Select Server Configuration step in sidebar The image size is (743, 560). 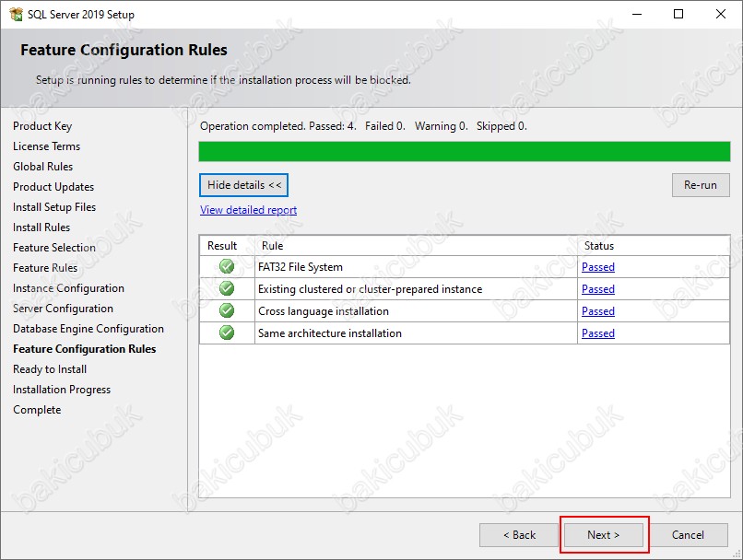(63, 309)
